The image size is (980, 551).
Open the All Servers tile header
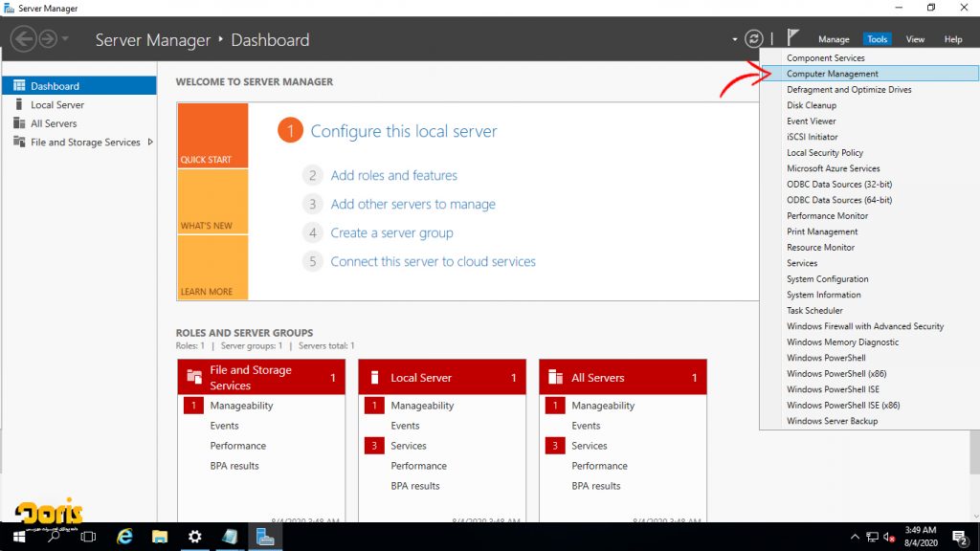coord(623,377)
